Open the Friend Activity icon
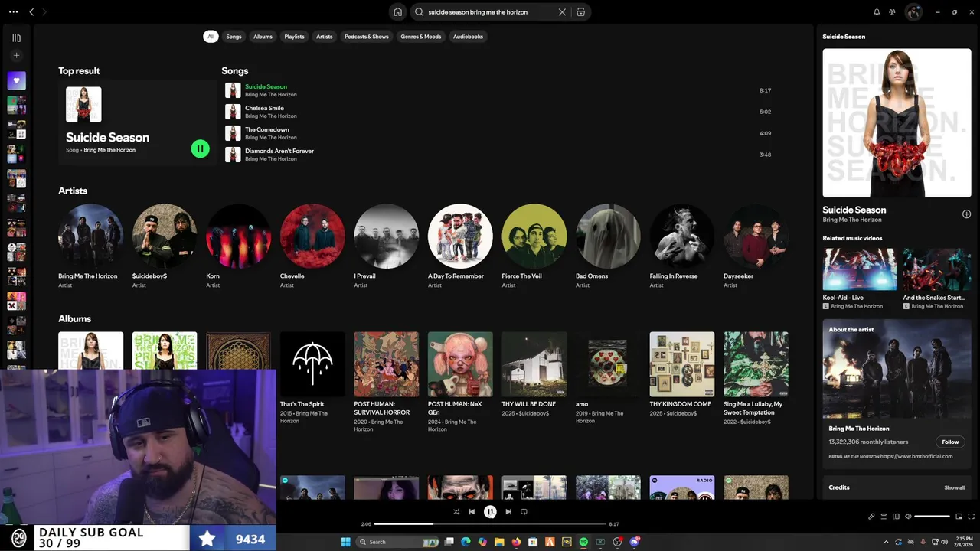This screenshot has height=551, width=980. tap(893, 12)
